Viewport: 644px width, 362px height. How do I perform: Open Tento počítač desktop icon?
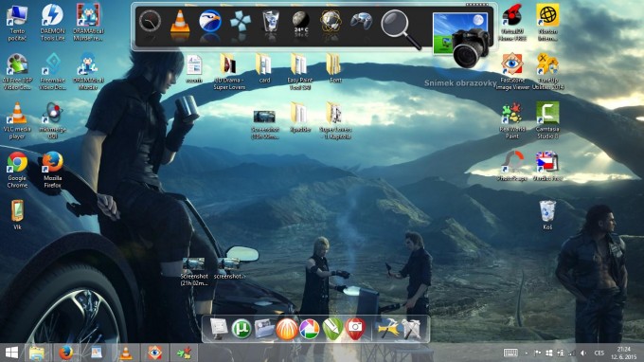(17, 22)
